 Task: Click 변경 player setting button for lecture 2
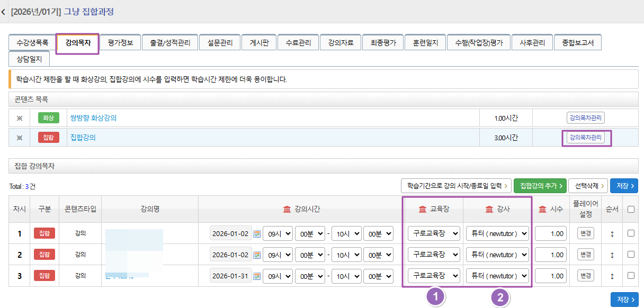tap(585, 255)
